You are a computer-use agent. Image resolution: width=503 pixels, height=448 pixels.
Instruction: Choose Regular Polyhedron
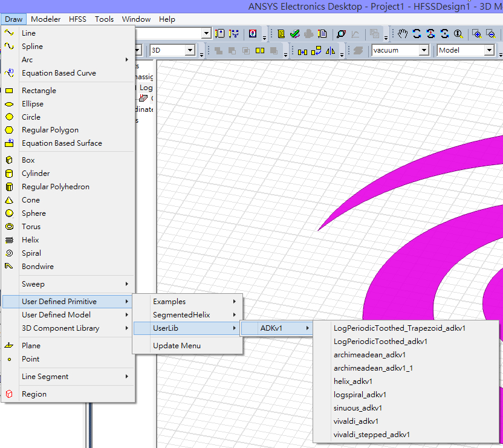[68, 186]
